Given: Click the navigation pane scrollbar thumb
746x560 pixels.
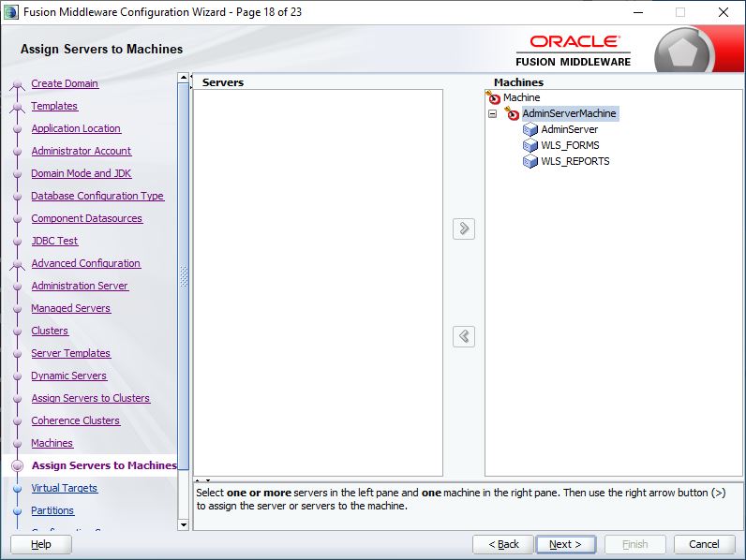Looking at the screenshot, I should click(183, 277).
